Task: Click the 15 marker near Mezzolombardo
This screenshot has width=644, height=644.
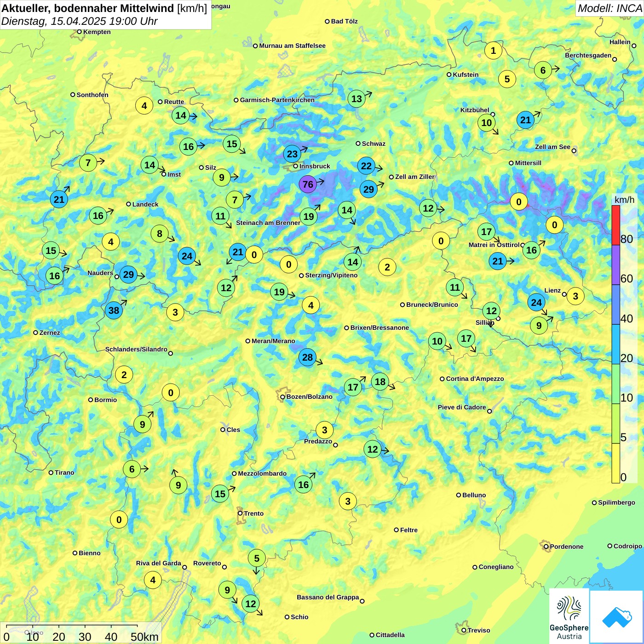Action: click(220, 494)
